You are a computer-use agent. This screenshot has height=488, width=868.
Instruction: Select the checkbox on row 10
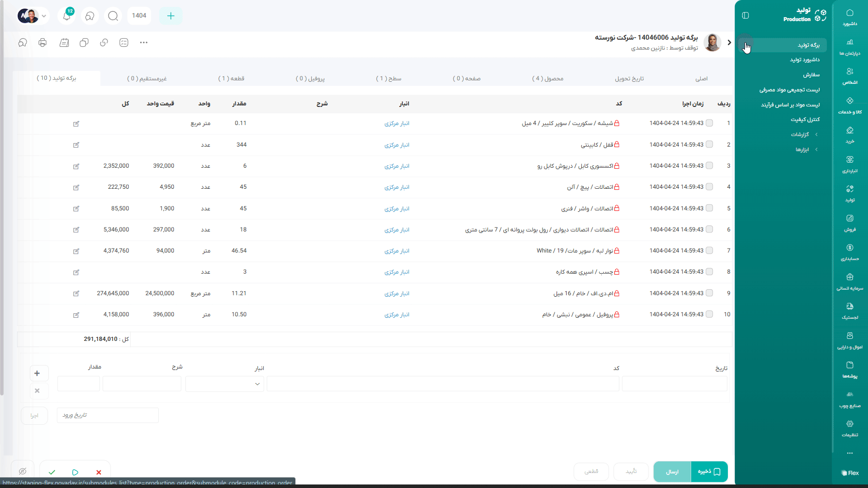[x=709, y=314]
